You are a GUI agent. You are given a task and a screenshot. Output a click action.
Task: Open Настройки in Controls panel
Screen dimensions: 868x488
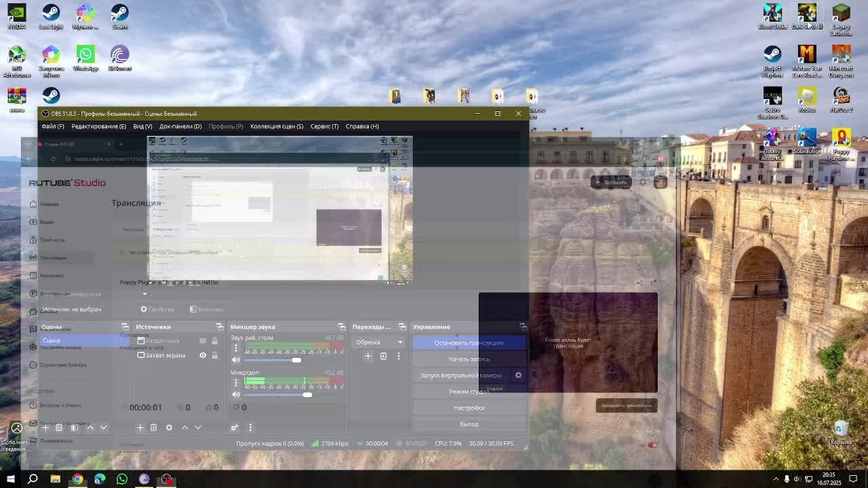[x=469, y=408]
